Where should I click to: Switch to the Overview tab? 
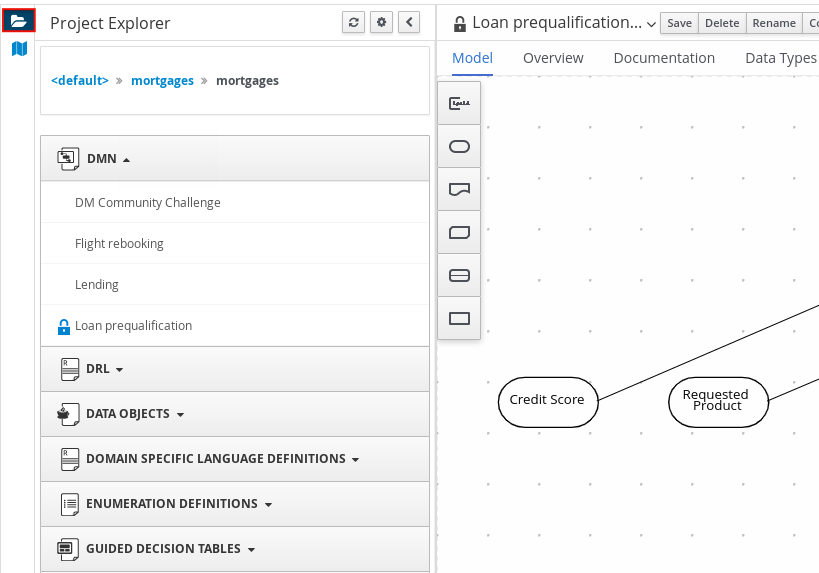click(553, 58)
